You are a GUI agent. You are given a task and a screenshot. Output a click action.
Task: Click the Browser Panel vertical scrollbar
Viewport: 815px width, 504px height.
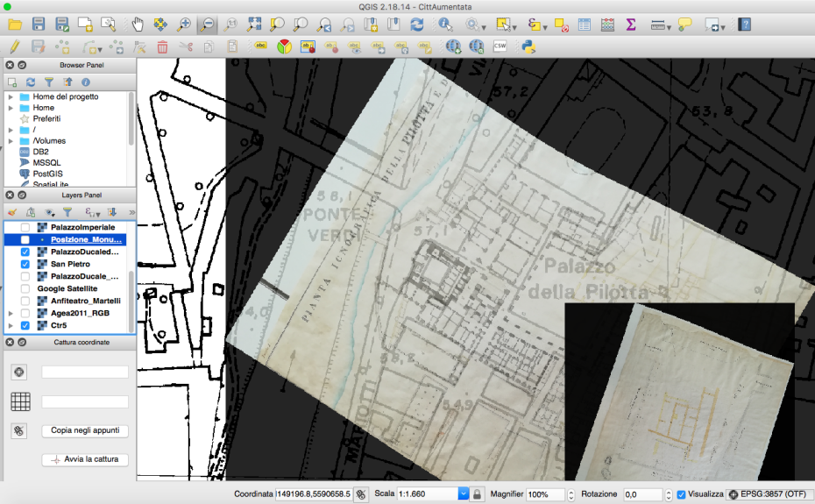pyautogui.click(x=131, y=118)
